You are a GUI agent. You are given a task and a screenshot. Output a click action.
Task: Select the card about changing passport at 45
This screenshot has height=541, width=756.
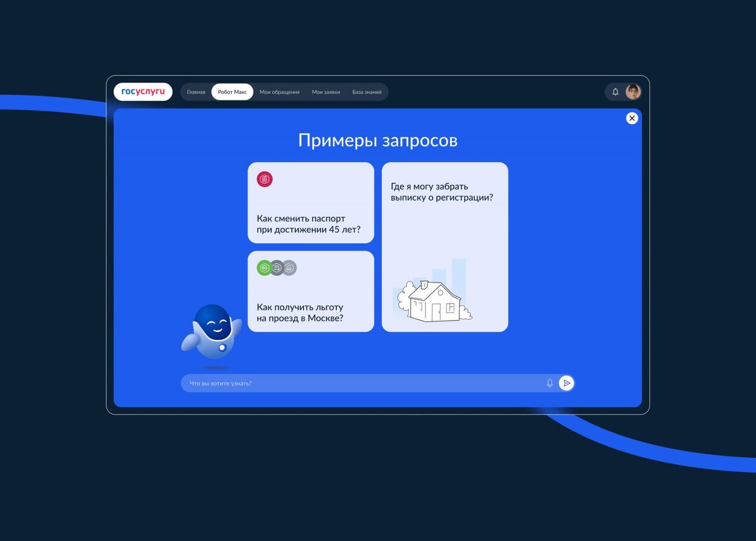[x=311, y=203]
